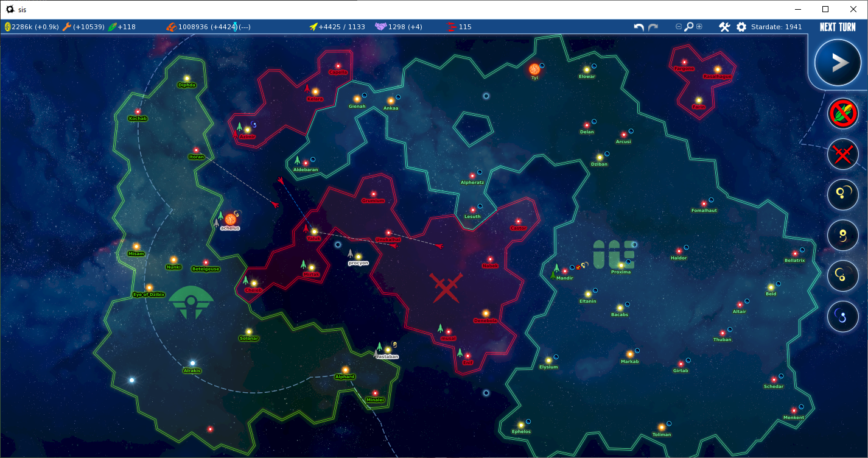Click the Stardate: 1941 text
This screenshot has height=458, width=868.
pyautogui.click(x=777, y=27)
